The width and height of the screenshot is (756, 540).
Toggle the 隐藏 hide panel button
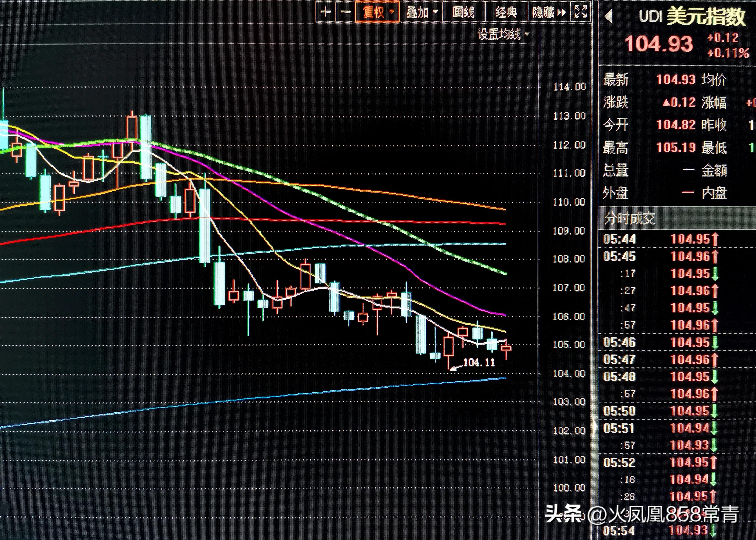pyautogui.click(x=549, y=13)
